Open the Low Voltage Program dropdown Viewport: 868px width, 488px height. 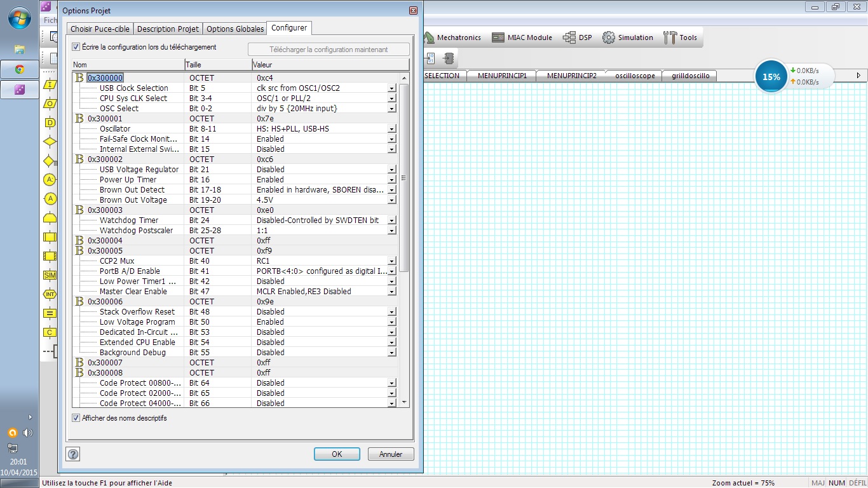[x=391, y=322]
